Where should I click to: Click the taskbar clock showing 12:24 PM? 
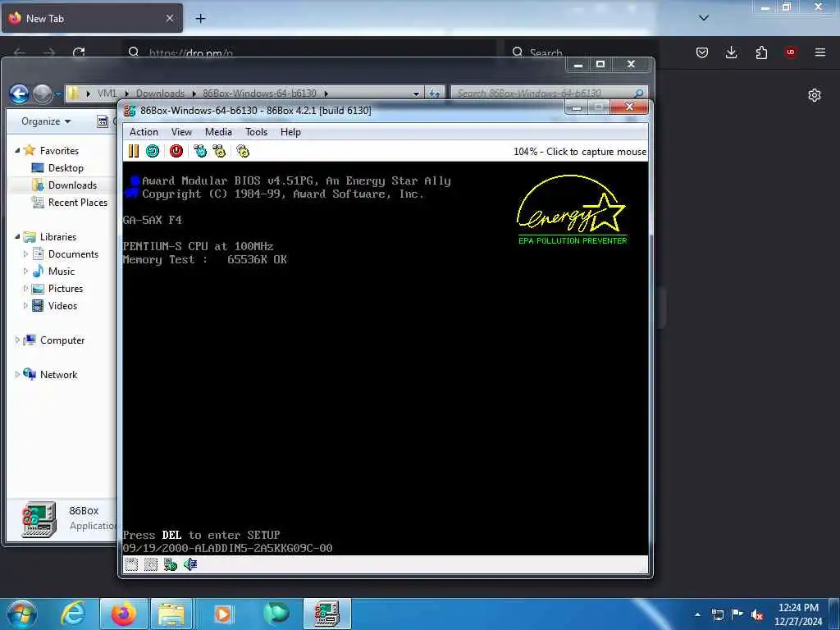click(x=798, y=614)
